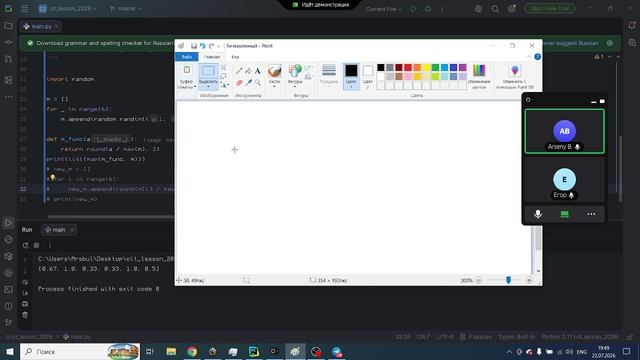Open Current File run configuration dropdown
Image resolution: width=640 pixels, height=360 pixels.
coord(383,9)
